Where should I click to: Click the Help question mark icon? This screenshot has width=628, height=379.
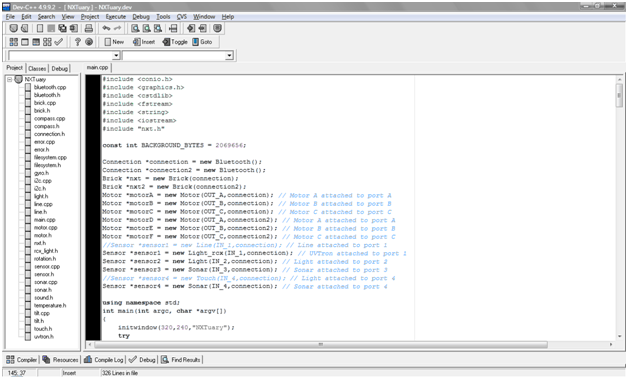(78, 42)
